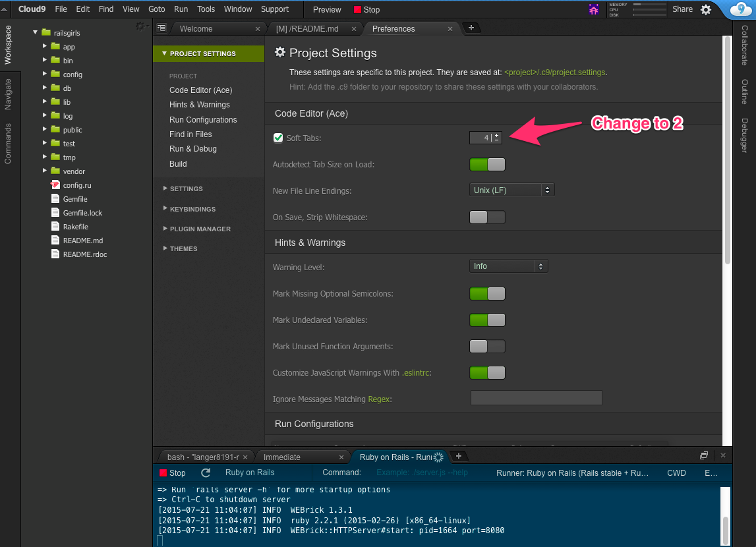
Task: Open the Tools menu
Action: pyautogui.click(x=206, y=9)
